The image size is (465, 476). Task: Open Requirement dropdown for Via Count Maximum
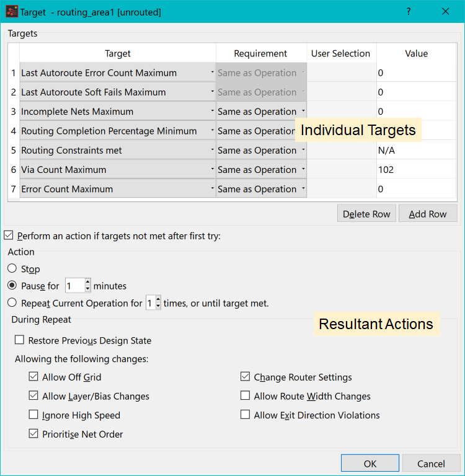[x=261, y=169]
